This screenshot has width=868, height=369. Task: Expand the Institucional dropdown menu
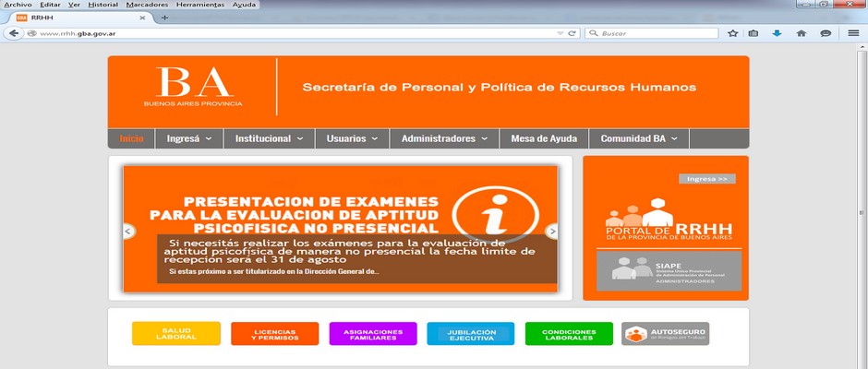(269, 139)
